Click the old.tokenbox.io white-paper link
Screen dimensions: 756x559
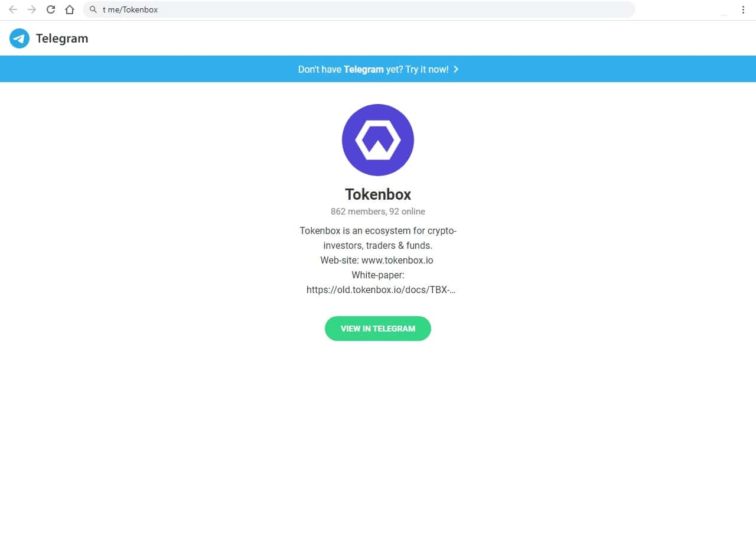[x=381, y=290]
